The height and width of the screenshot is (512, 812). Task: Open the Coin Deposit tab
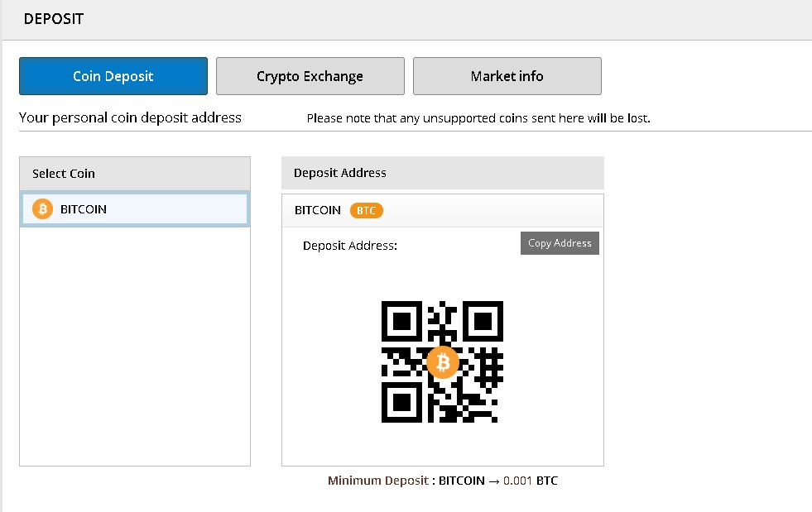pos(113,76)
